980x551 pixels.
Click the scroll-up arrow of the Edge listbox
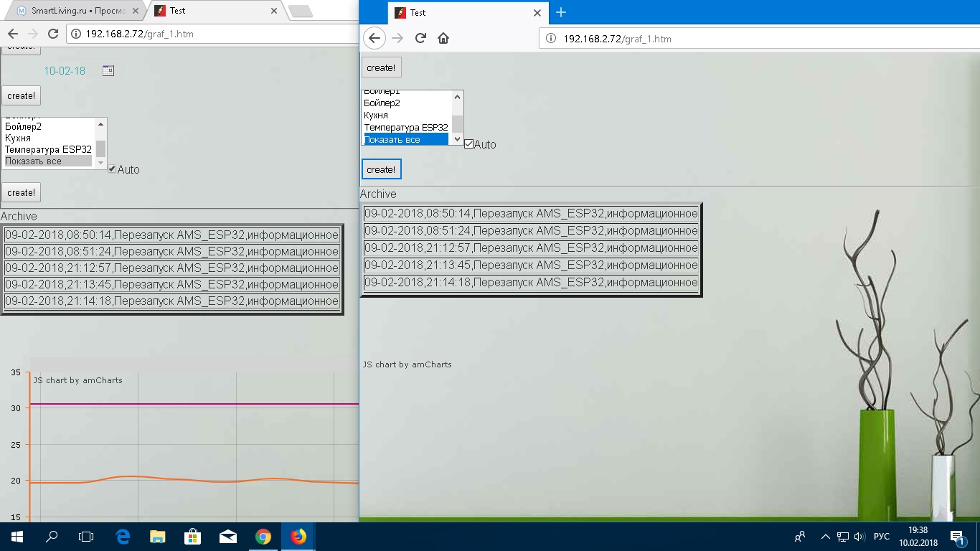point(457,97)
